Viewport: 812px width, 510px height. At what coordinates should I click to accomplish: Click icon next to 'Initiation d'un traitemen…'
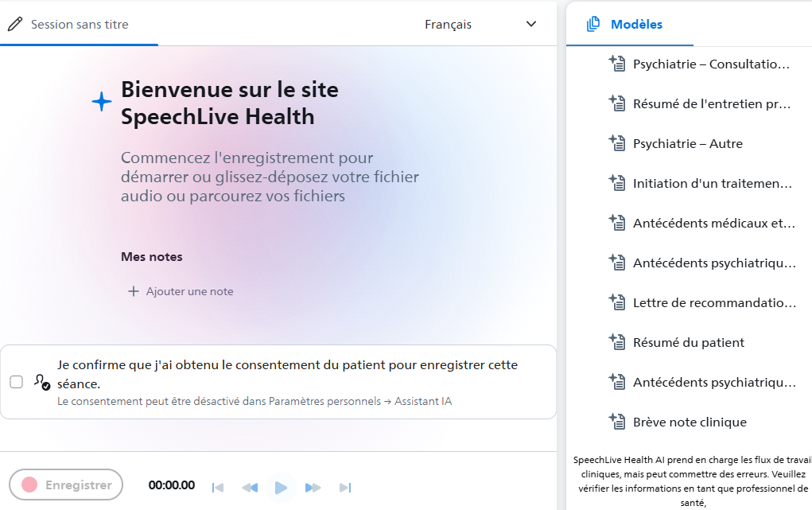[617, 182]
